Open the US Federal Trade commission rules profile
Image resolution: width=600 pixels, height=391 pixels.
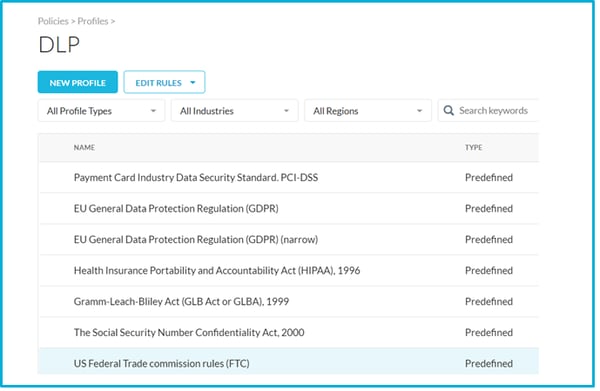pos(161,363)
